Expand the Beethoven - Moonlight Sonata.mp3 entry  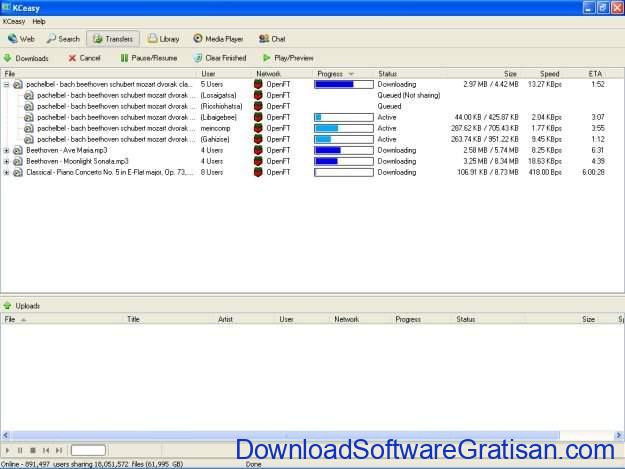click(x=6, y=161)
